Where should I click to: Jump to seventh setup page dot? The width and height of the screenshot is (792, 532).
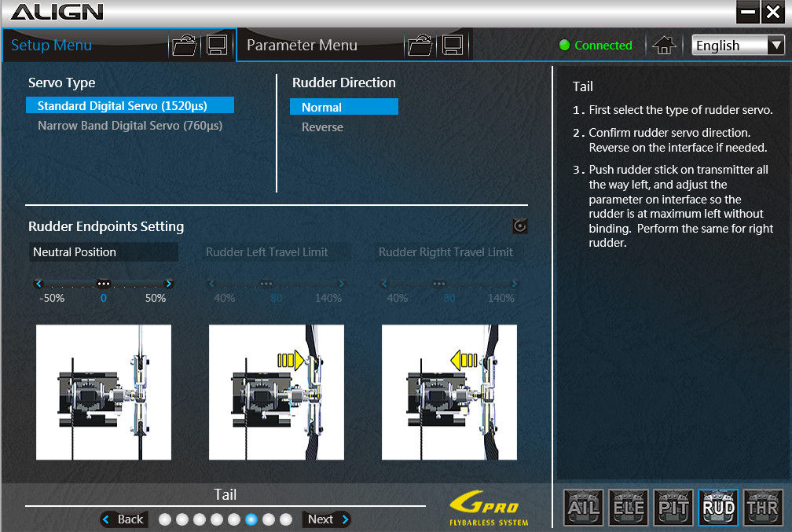click(269, 519)
